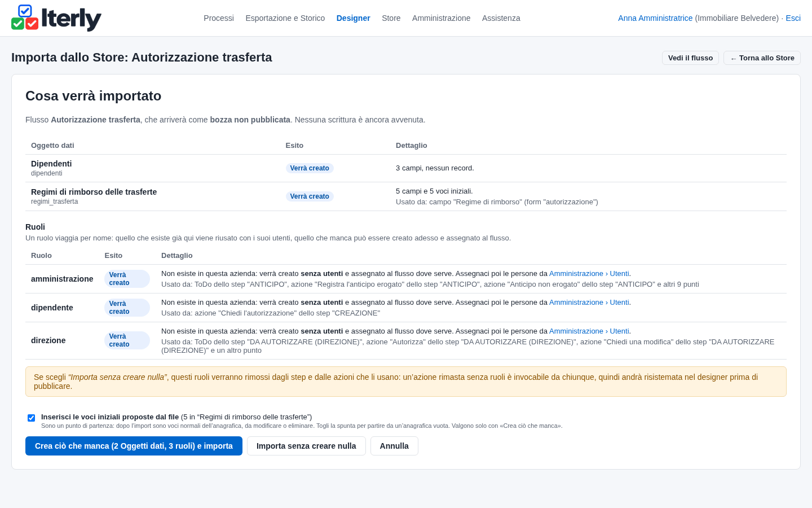This screenshot has height=508, width=812.
Task: Click the "dipendente" role name
Action: point(52,308)
